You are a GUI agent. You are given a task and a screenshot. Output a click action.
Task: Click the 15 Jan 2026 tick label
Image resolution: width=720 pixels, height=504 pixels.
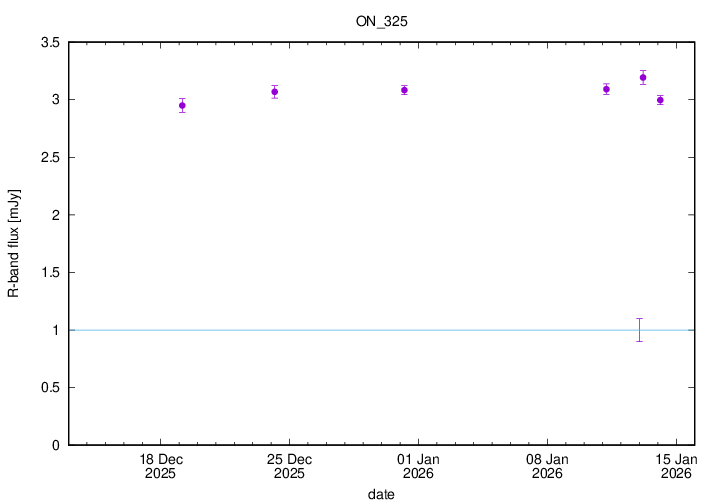pos(676,466)
